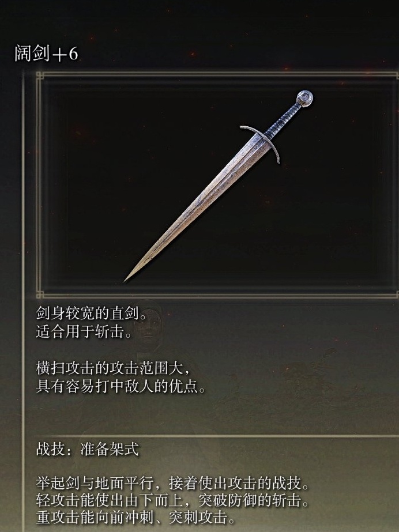Click the sword's round pommel
Viewport: 399px width, 532px height.
(x=304, y=99)
